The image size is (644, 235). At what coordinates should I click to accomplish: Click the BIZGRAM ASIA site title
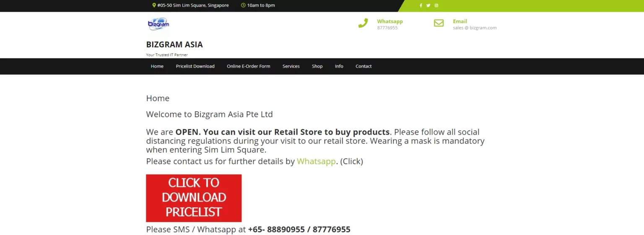(x=174, y=44)
